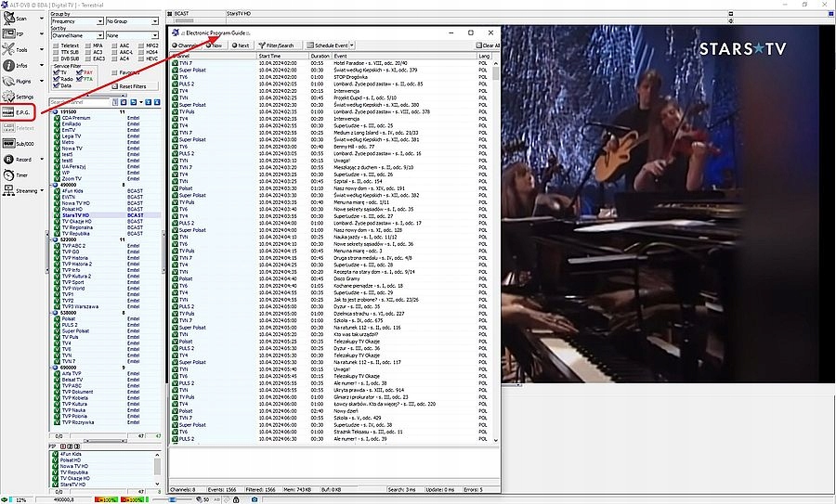836x504 pixels.
Task: Click the Next button in EPG toolbar
Action: (241, 45)
